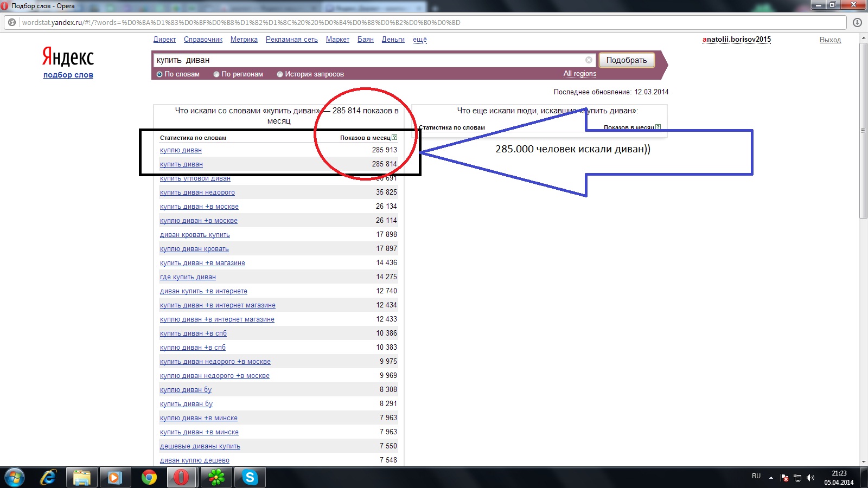
Task: Open ICQ flower icon on taskbar
Action: click(x=216, y=477)
